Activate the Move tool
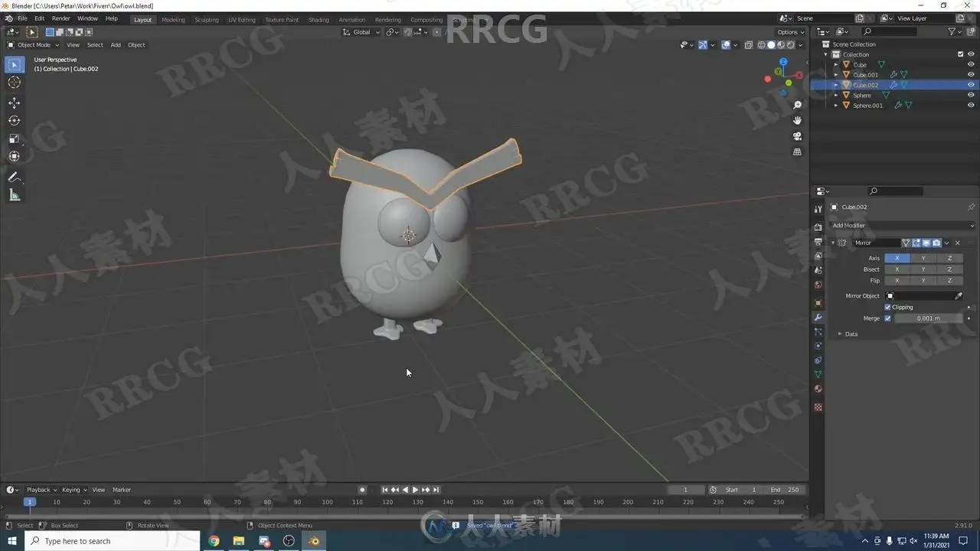Screen dimensions: 980x551 coord(14,103)
